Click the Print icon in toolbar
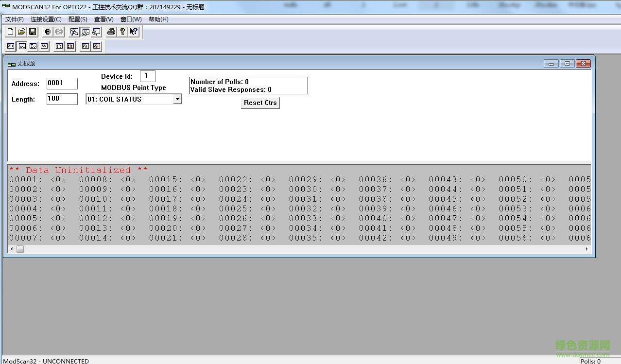 click(x=111, y=32)
